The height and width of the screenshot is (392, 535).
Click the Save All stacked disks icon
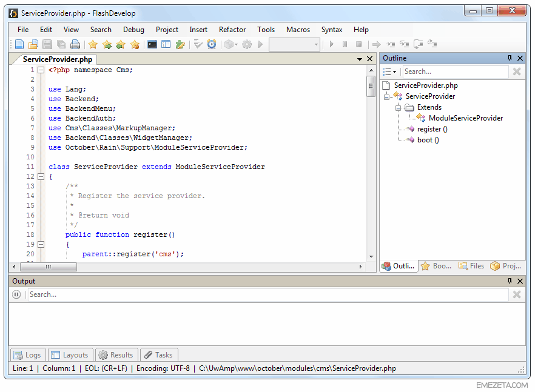(x=61, y=44)
